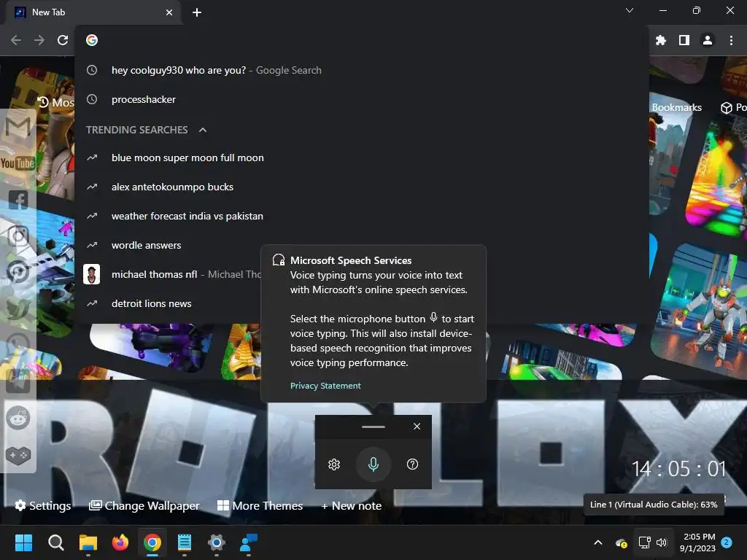Open Bookmarks on the new tab page
This screenshot has height=560, width=747.
pos(676,108)
